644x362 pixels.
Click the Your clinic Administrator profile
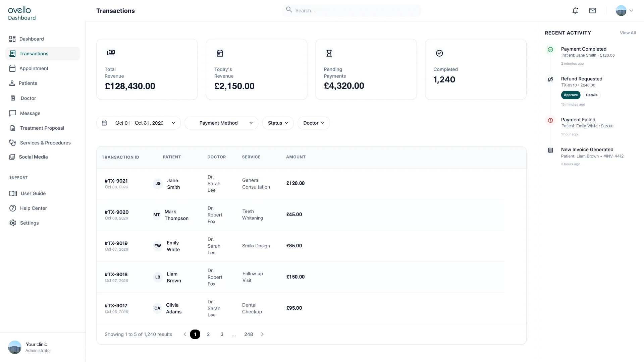coord(30,347)
